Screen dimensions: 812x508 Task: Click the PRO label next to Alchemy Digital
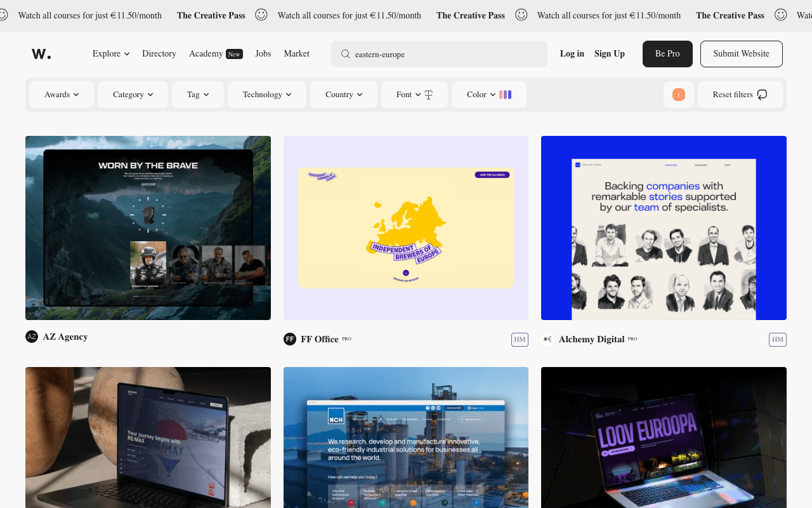(632, 338)
